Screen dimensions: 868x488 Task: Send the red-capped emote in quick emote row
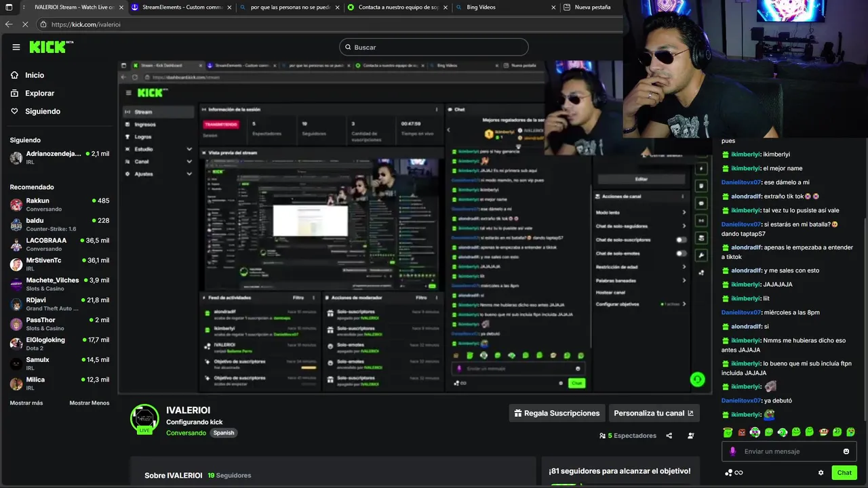tap(823, 432)
